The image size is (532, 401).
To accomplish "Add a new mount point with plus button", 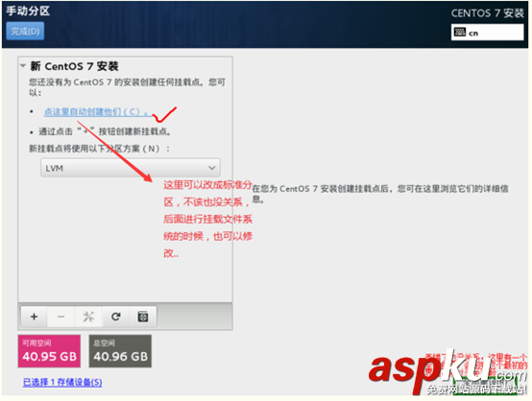I will point(34,317).
